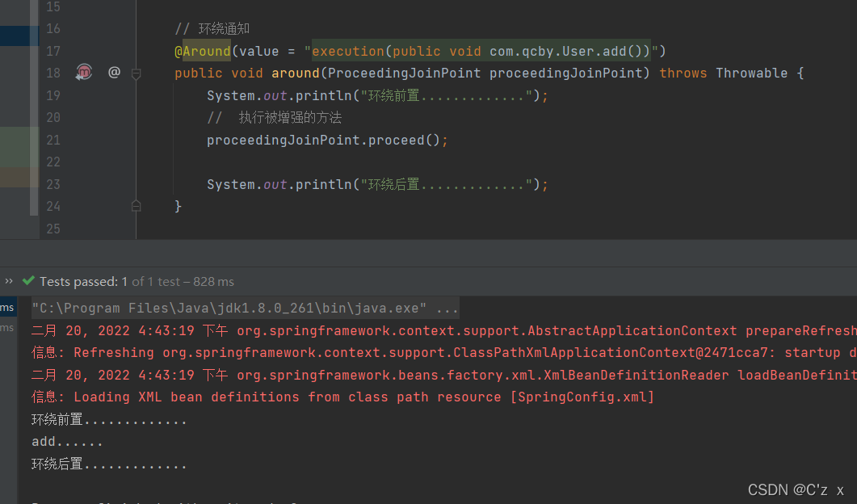Viewport: 857px width, 504px height.
Task: Click the println statement on line 23
Action: click(x=377, y=185)
